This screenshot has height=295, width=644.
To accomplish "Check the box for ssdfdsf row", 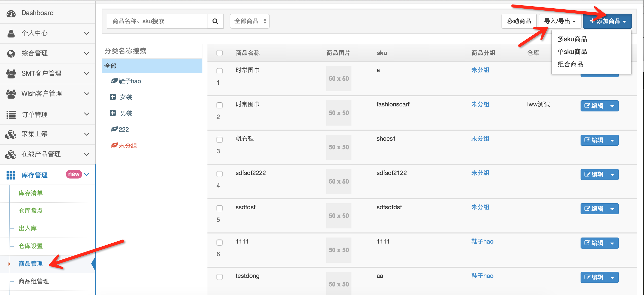I will pyautogui.click(x=220, y=208).
